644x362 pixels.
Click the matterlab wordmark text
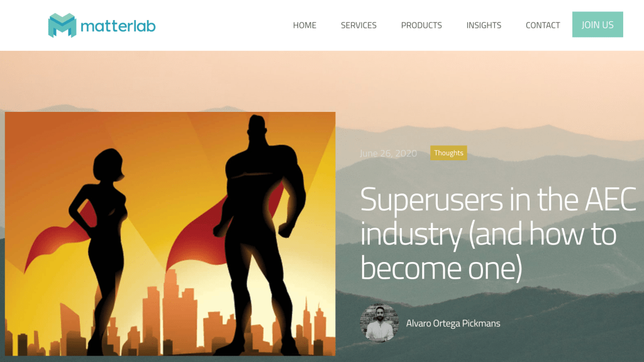point(118,26)
